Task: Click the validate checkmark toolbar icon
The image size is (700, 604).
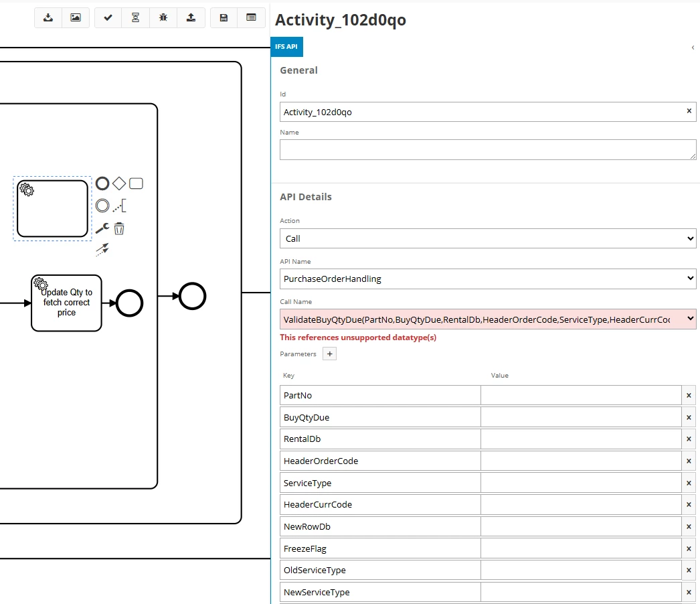Action: (108, 18)
